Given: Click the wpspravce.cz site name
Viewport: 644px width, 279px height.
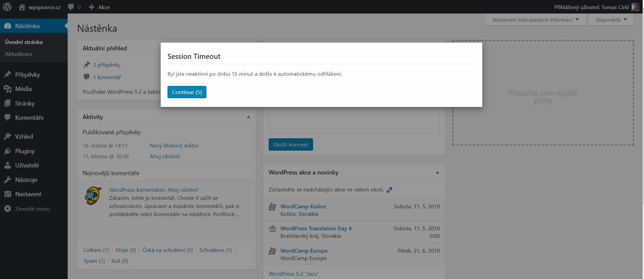Looking at the screenshot, I should click(x=44, y=7).
